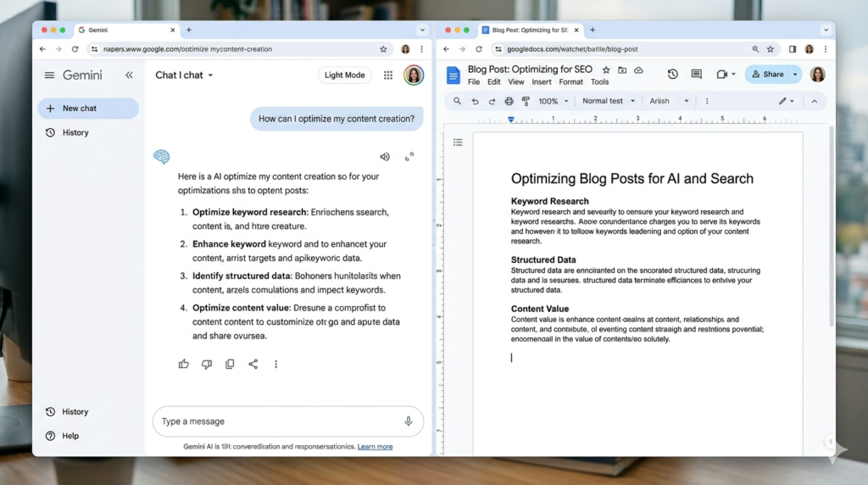Play response aloud with speaker icon

point(385,157)
